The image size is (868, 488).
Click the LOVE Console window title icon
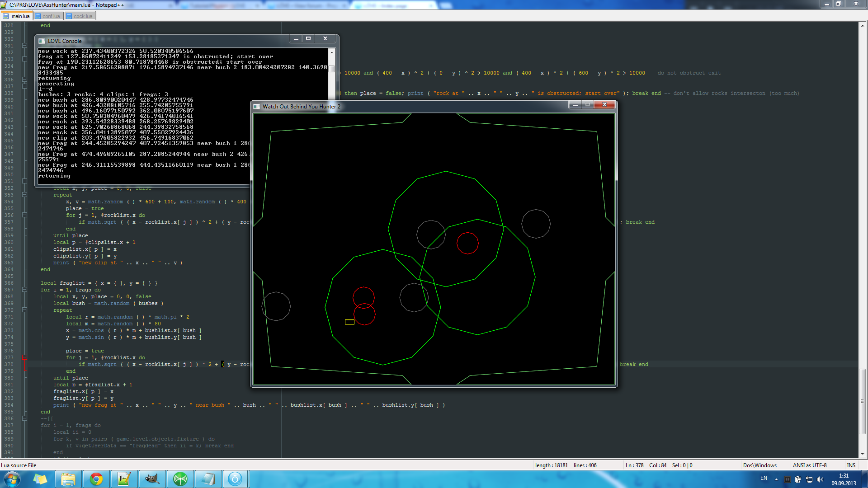(42, 41)
